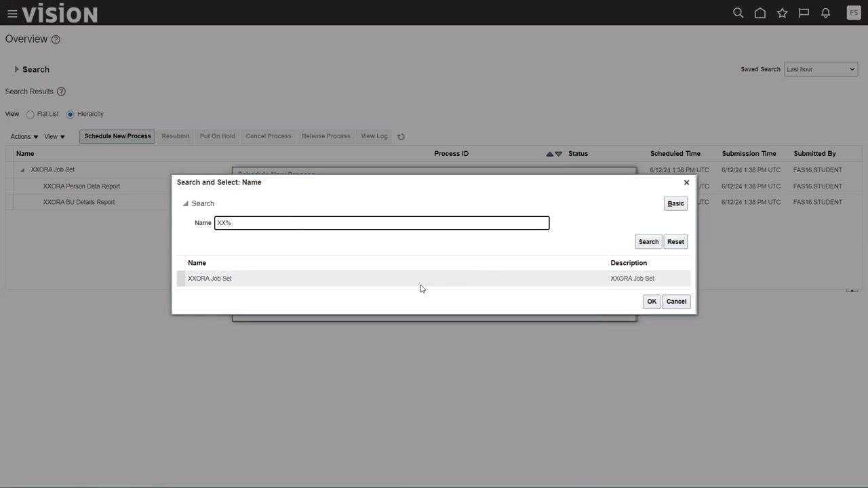This screenshot has width=868, height=488.
Task: Expand the Search panel on Overview page
Action: (x=16, y=69)
